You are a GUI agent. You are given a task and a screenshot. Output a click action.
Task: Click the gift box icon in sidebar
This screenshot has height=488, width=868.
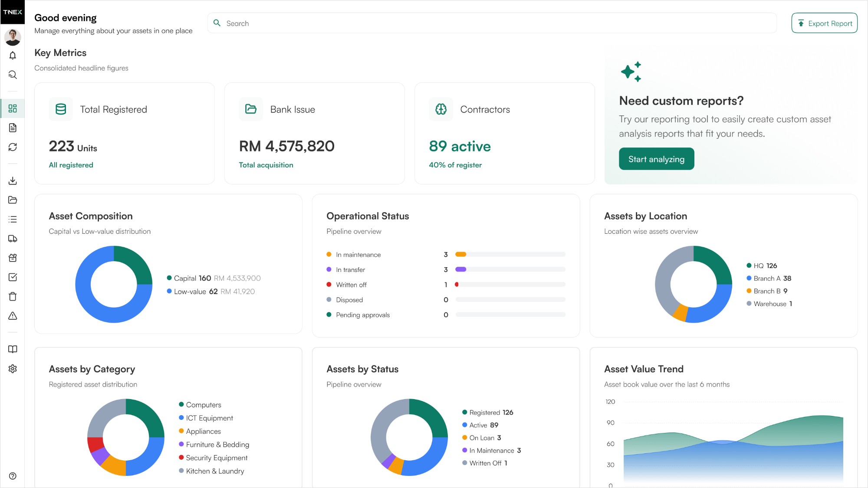(13, 258)
